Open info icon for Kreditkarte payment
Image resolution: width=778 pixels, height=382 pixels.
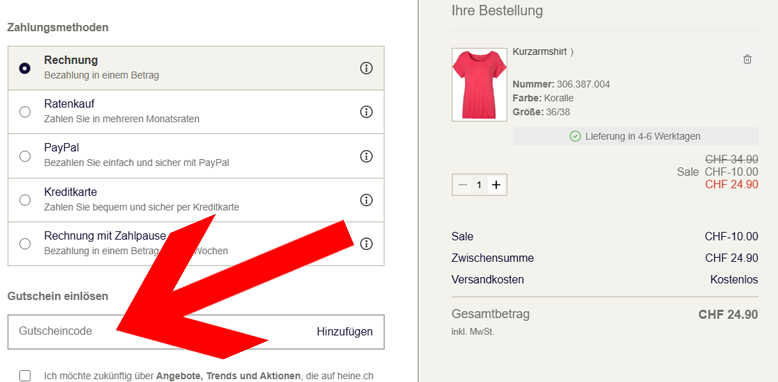[x=366, y=200]
